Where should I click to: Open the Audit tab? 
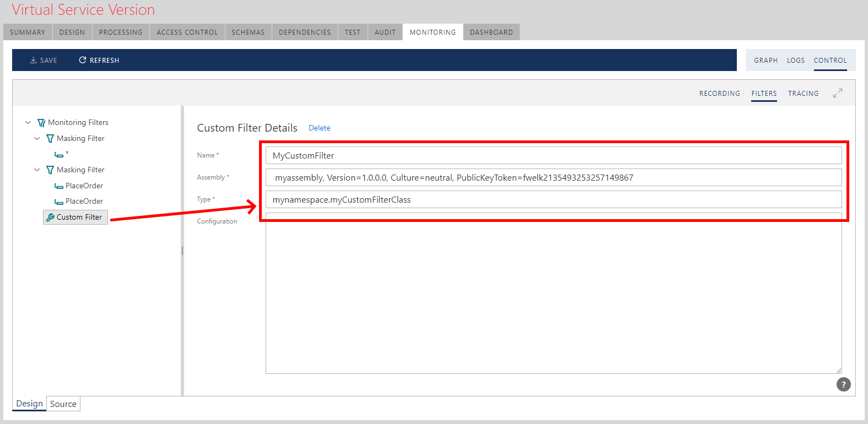[385, 32]
